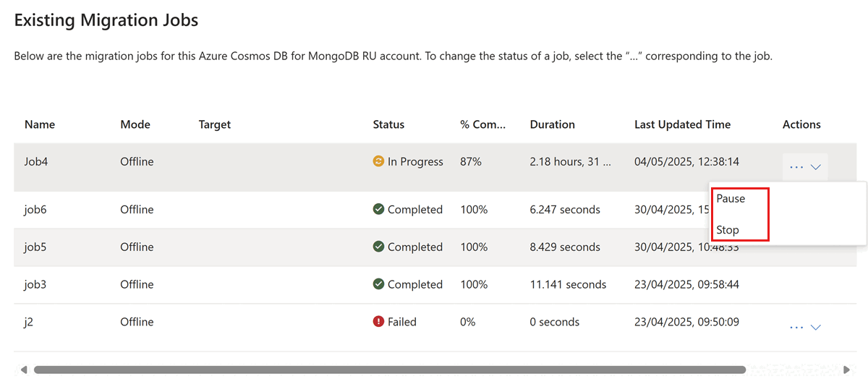Sort by the Name column header
868x392 pixels.
pos(40,124)
